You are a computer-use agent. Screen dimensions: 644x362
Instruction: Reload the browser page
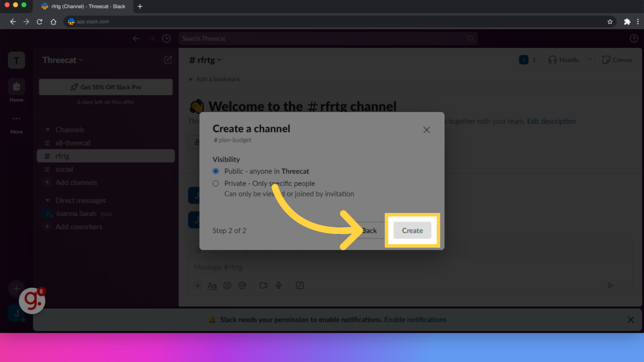click(40, 21)
